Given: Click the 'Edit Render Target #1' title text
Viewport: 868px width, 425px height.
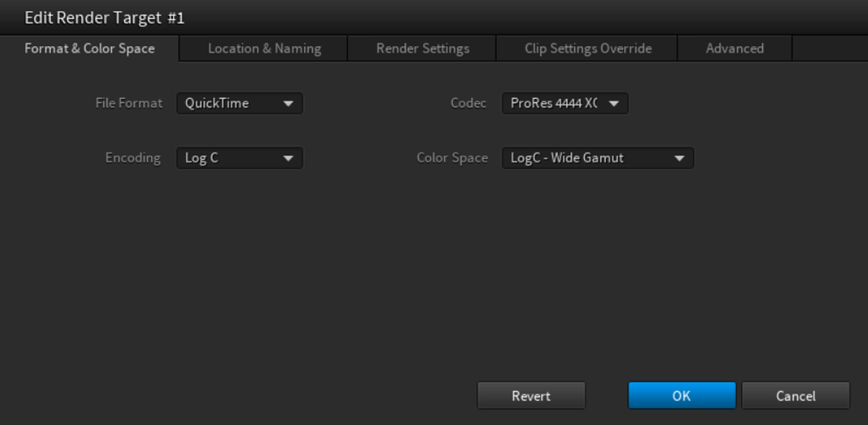Looking at the screenshot, I should point(104,18).
